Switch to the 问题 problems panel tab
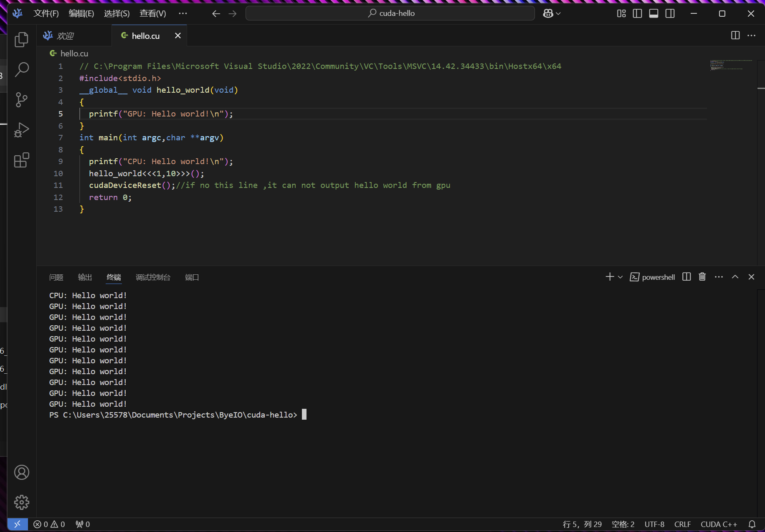 pos(56,277)
